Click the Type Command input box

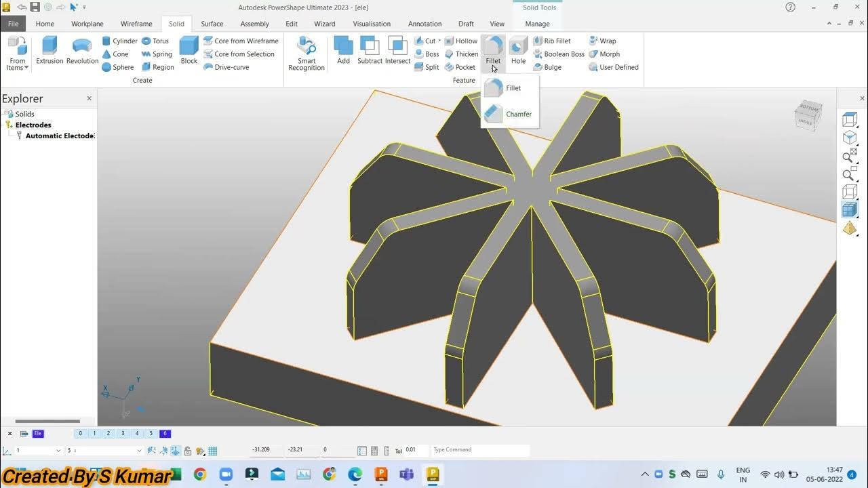coord(480,450)
